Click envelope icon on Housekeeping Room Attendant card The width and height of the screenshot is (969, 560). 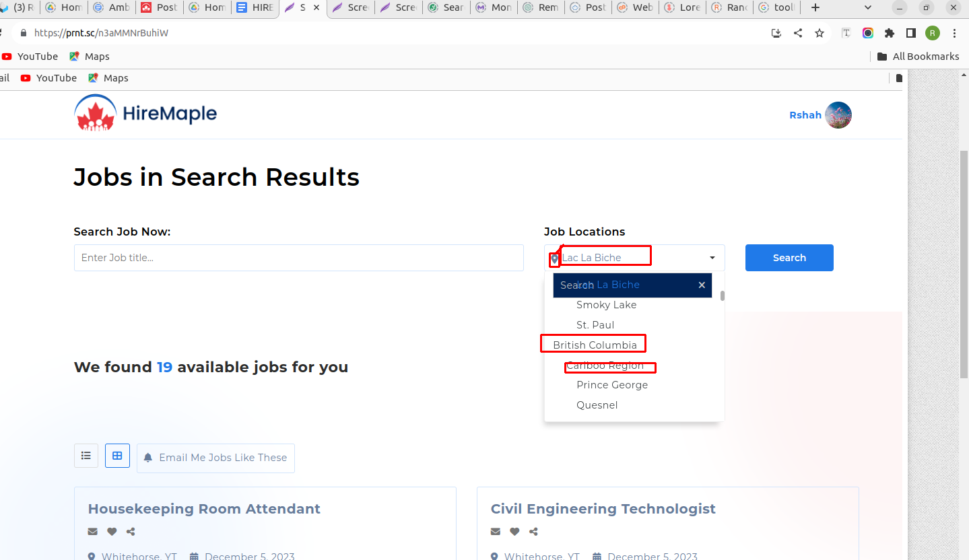[93, 532]
